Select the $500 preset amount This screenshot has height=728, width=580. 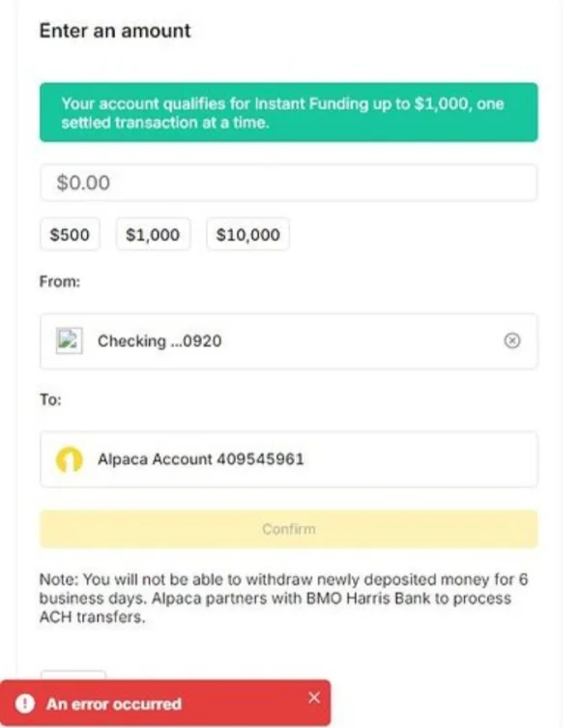pyautogui.click(x=71, y=234)
